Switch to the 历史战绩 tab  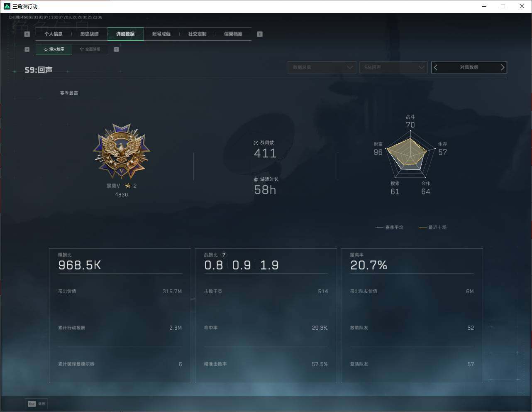tap(90, 34)
